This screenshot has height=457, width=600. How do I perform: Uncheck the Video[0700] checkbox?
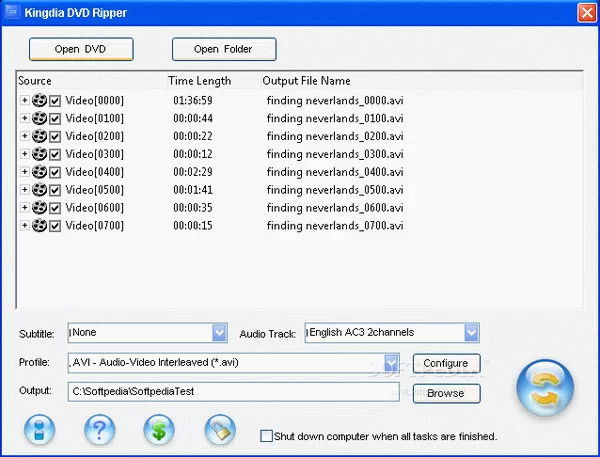(55, 226)
